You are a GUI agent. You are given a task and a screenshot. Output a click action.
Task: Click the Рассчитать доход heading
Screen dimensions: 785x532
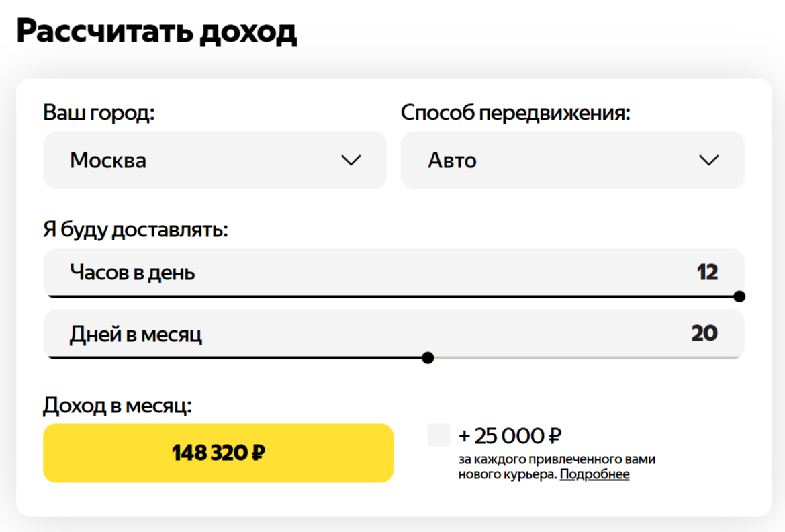tap(156, 32)
